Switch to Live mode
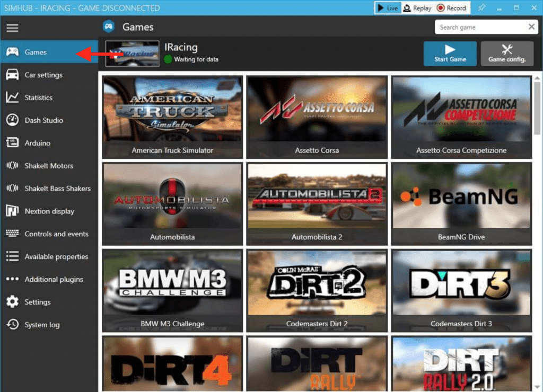This screenshot has height=392, width=543. pos(387,8)
